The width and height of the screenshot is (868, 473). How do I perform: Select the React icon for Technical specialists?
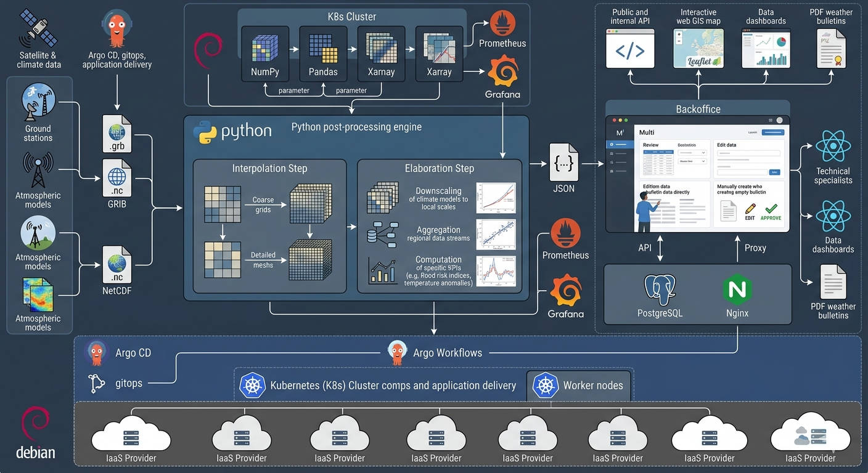(833, 147)
